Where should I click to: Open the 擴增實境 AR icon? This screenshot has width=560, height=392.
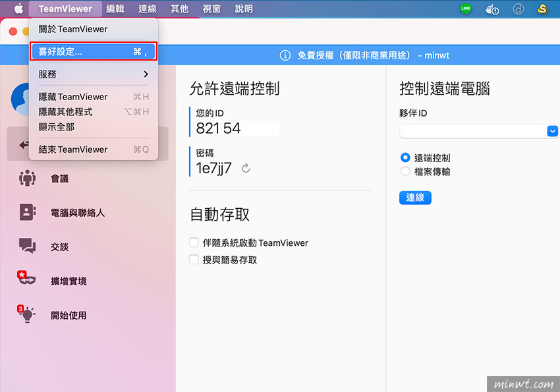click(26, 279)
